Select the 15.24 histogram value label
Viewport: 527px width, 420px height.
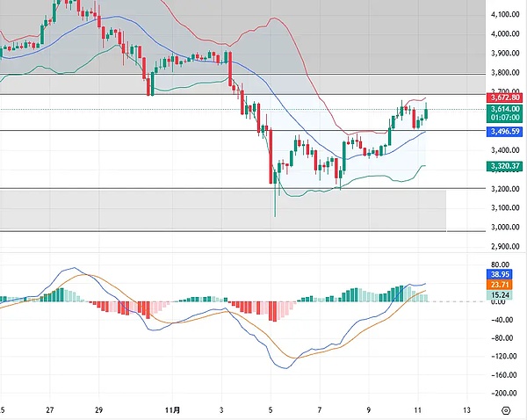coord(502,295)
